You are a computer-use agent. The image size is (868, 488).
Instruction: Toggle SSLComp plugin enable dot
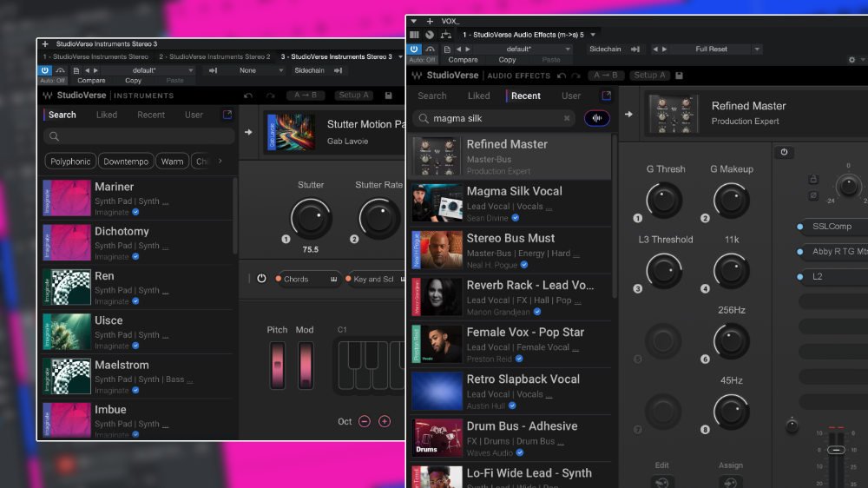click(800, 227)
